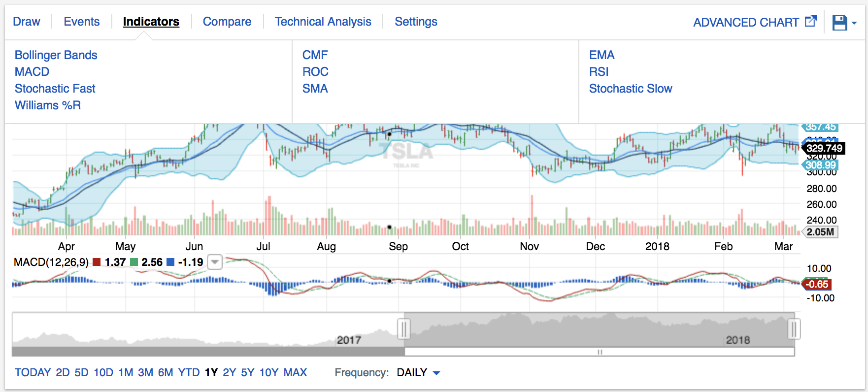Open the Frequency DAILY dropdown
This screenshot has height=392, width=868.
[418, 373]
